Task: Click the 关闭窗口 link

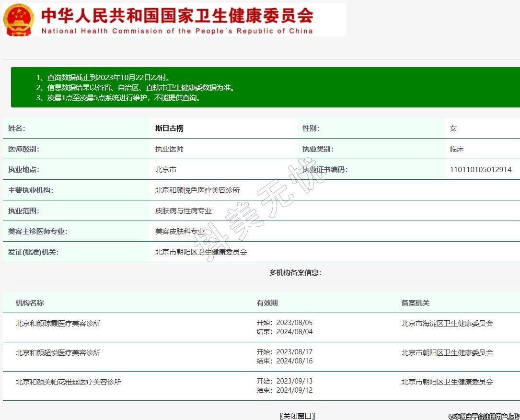Action: point(297,416)
